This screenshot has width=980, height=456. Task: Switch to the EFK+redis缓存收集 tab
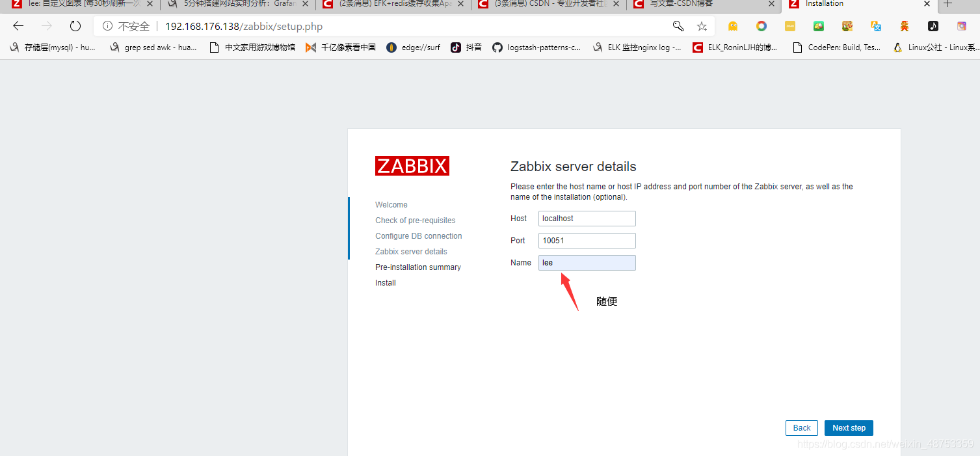[x=393, y=4]
